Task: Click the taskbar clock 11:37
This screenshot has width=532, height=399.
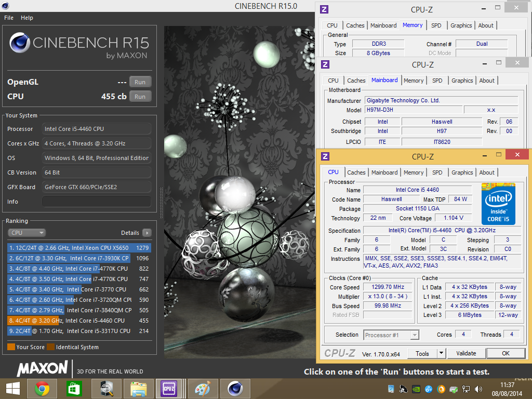Action: [x=507, y=385]
